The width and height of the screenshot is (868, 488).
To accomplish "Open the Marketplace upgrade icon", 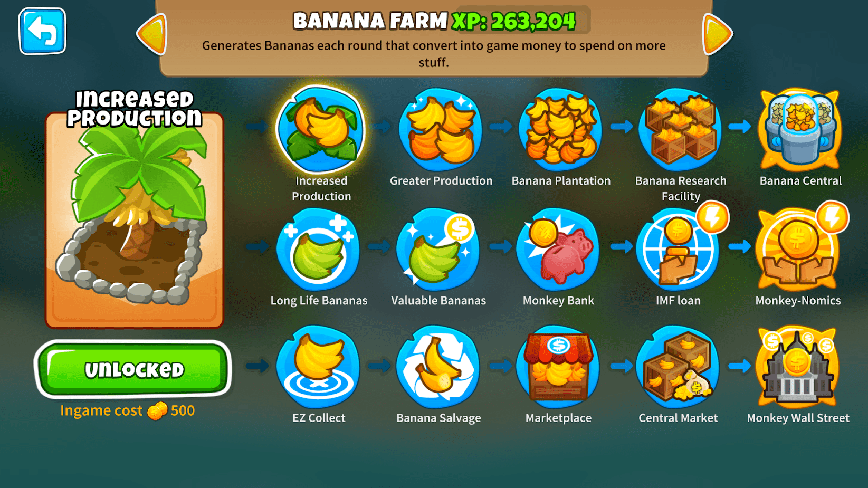I will click(x=558, y=367).
